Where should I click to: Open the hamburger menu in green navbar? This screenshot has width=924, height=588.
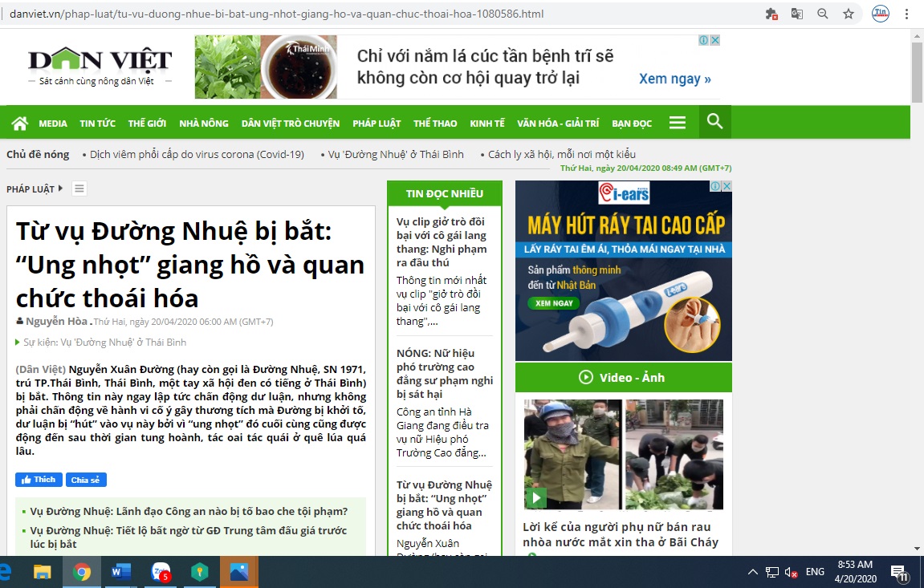677,123
